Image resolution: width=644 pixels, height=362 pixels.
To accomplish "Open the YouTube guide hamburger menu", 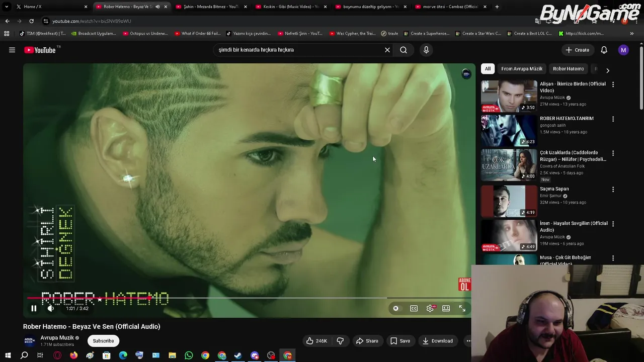I will pos(12,50).
